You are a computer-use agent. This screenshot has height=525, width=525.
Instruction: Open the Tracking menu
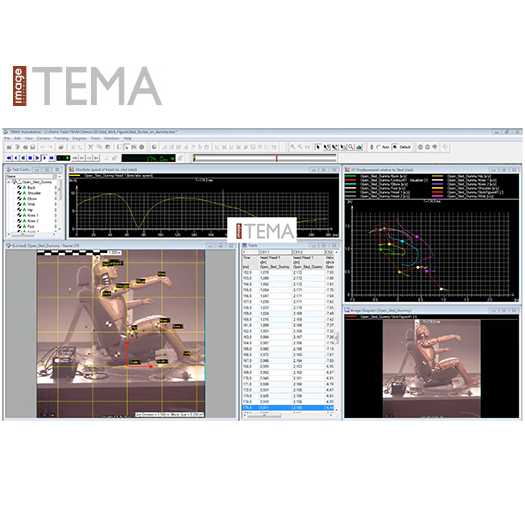coord(61,138)
